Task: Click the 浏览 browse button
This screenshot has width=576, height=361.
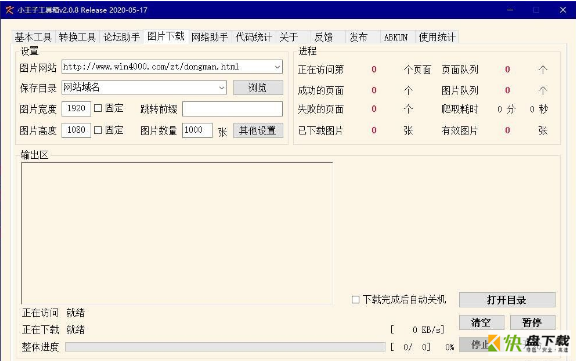Action: pos(258,88)
